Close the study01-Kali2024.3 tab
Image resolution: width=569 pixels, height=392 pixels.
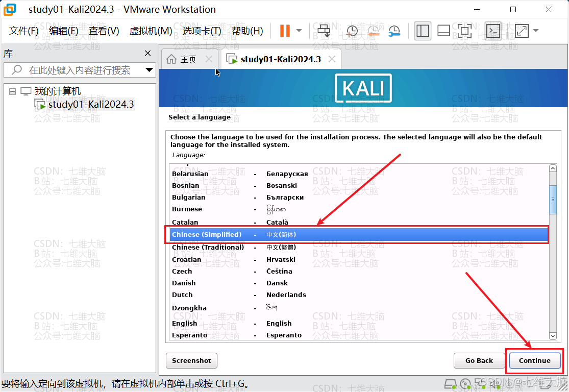(332, 59)
